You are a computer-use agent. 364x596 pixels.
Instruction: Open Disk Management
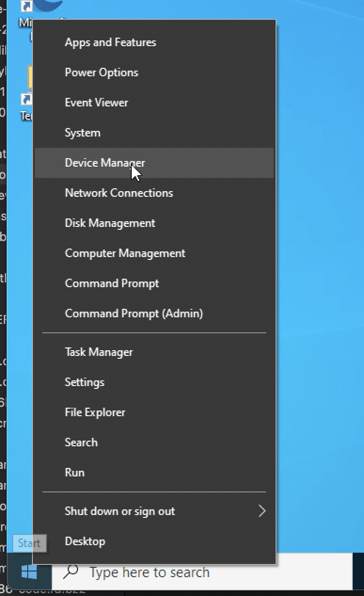tap(154, 223)
